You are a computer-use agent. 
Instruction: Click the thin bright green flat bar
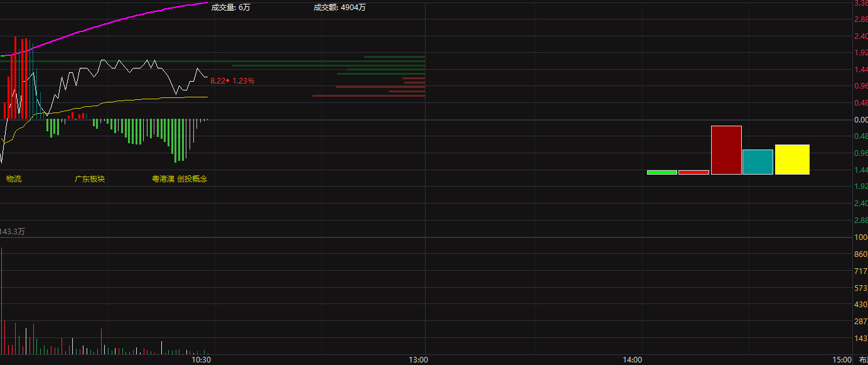point(662,172)
